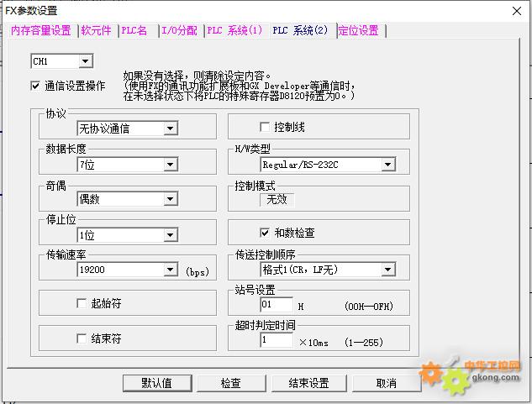The image size is (532, 404).
Task: Enable the 起始符 checkbox
Action: pyautogui.click(x=82, y=303)
